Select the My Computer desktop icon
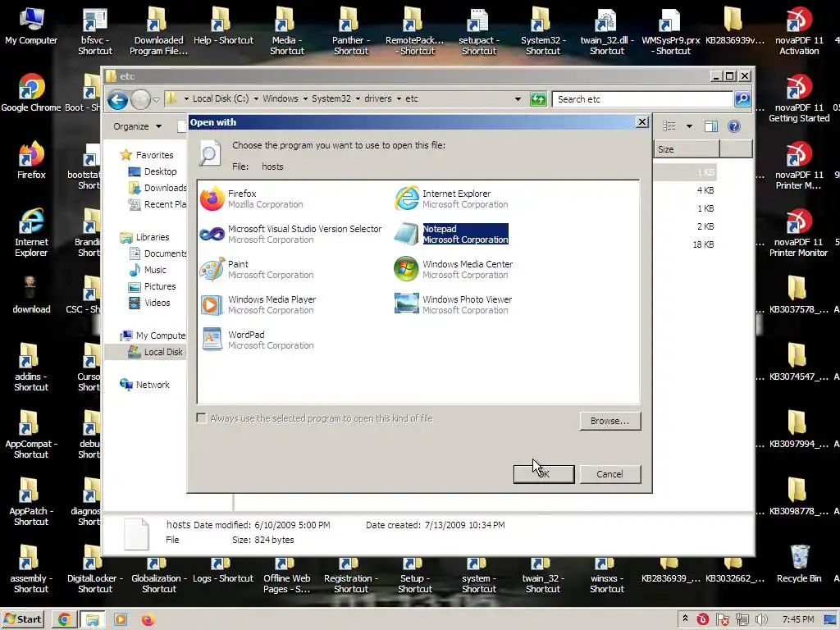Viewport: 840px width, 630px height. 31,26
